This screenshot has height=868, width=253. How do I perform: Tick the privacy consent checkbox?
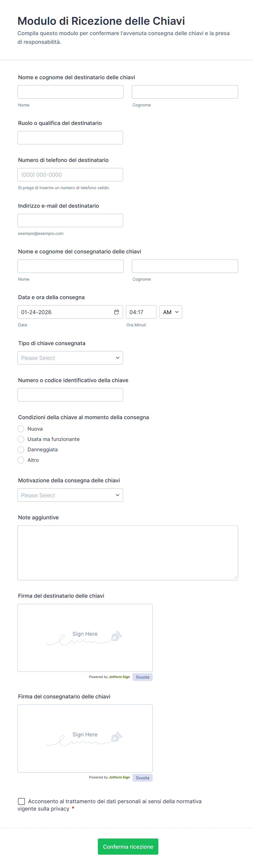pos(21,801)
